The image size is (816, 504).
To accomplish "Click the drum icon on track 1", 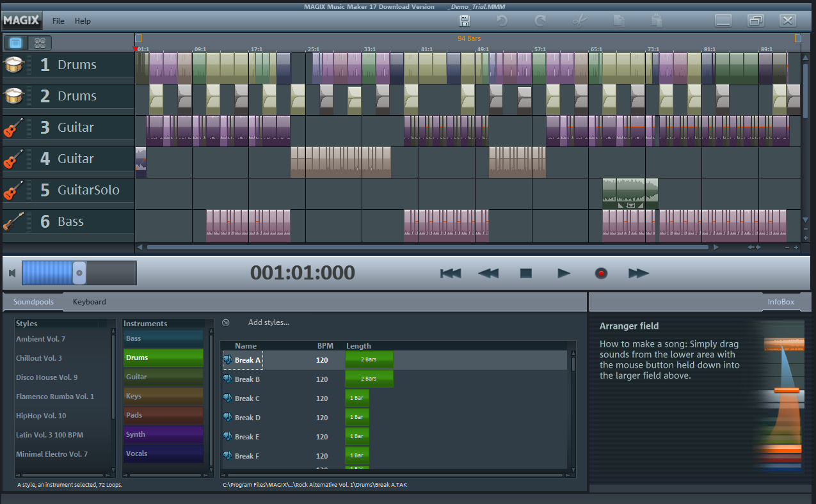I will click(x=13, y=65).
